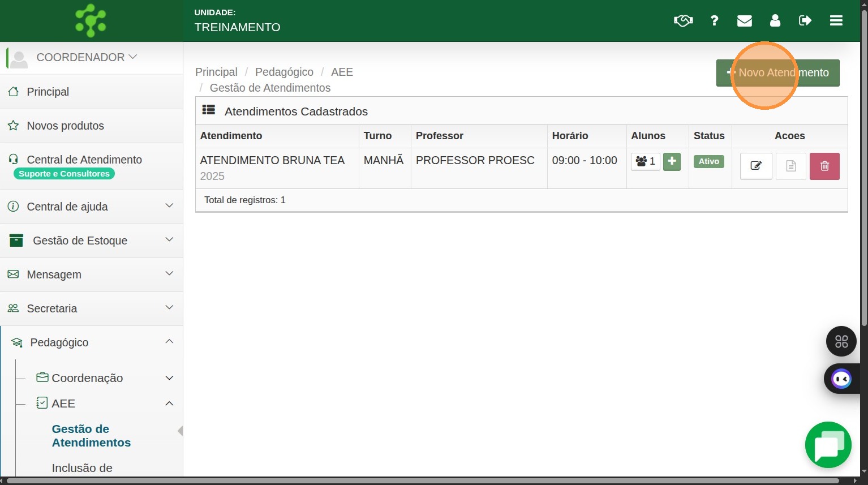Click the TREINAMENTO unit name
The width and height of the screenshot is (868, 485).
pyautogui.click(x=237, y=27)
